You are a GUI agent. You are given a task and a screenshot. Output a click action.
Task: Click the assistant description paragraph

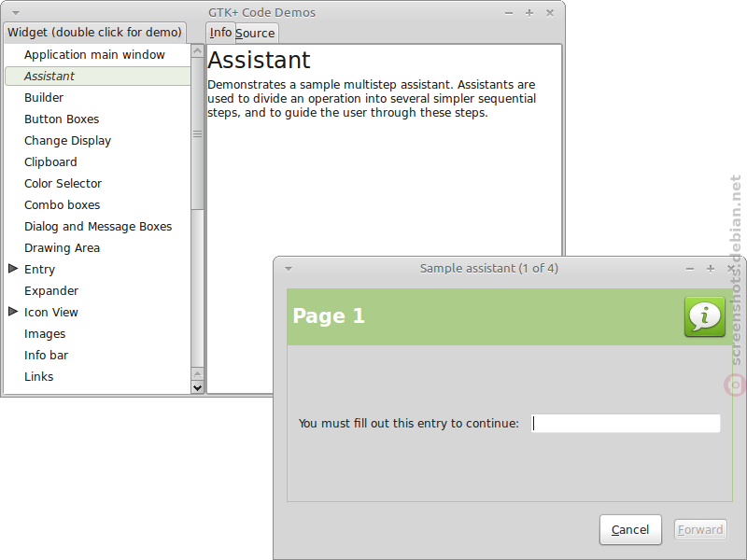372,99
